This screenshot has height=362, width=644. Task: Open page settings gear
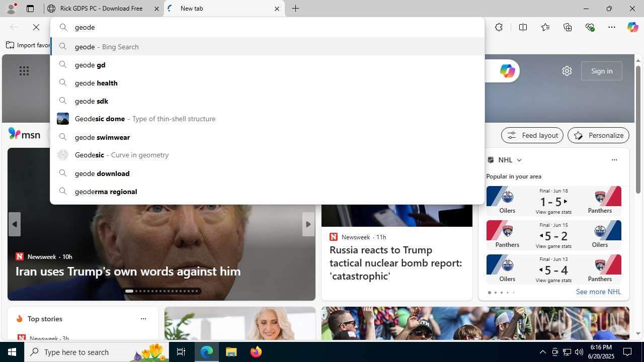567,71
